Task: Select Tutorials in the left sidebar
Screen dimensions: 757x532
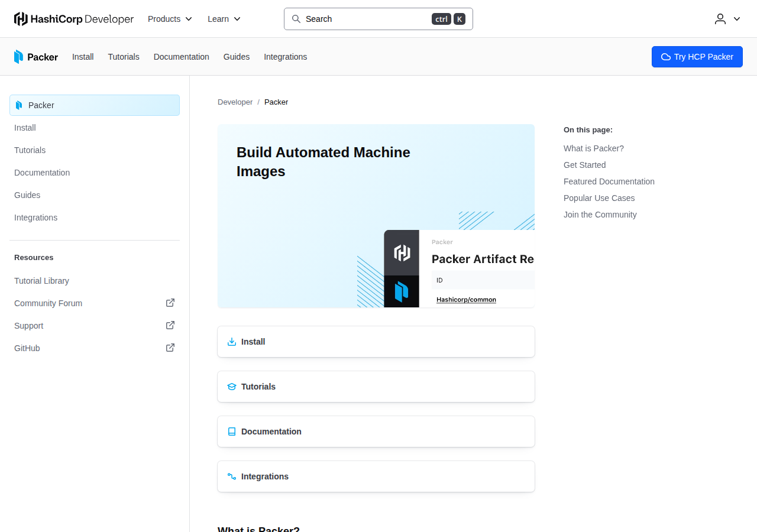Action: tap(95, 150)
